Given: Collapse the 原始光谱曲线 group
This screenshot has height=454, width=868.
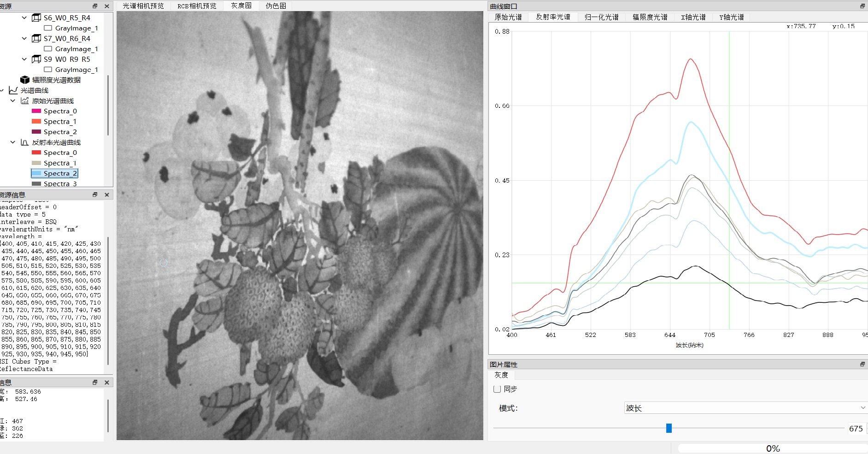Looking at the screenshot, I should coord(13,100).
